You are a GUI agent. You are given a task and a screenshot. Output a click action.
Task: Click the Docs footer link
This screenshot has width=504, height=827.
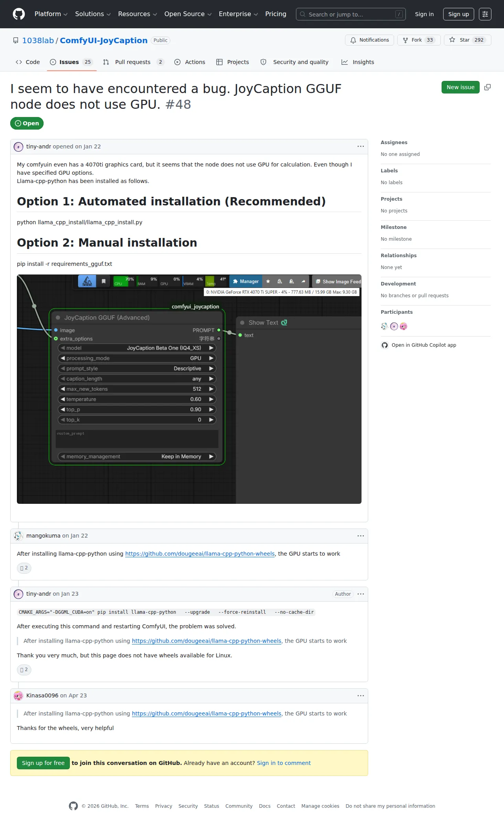pos(265,806)
